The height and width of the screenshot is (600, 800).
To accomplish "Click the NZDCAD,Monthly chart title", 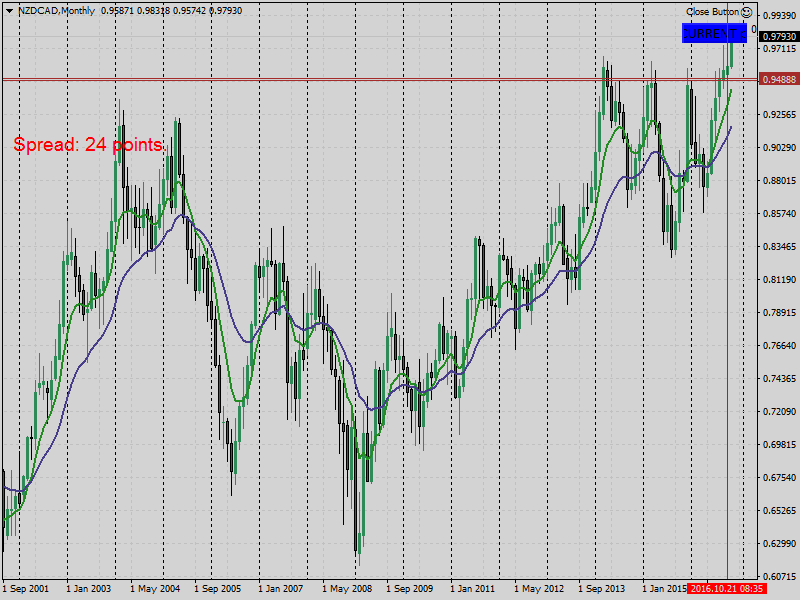I will (x=57, y=11).
